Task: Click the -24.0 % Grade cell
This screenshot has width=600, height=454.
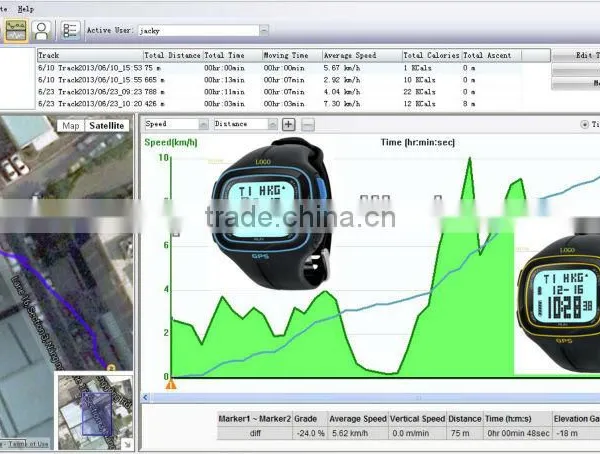Action: click(310, 433)
